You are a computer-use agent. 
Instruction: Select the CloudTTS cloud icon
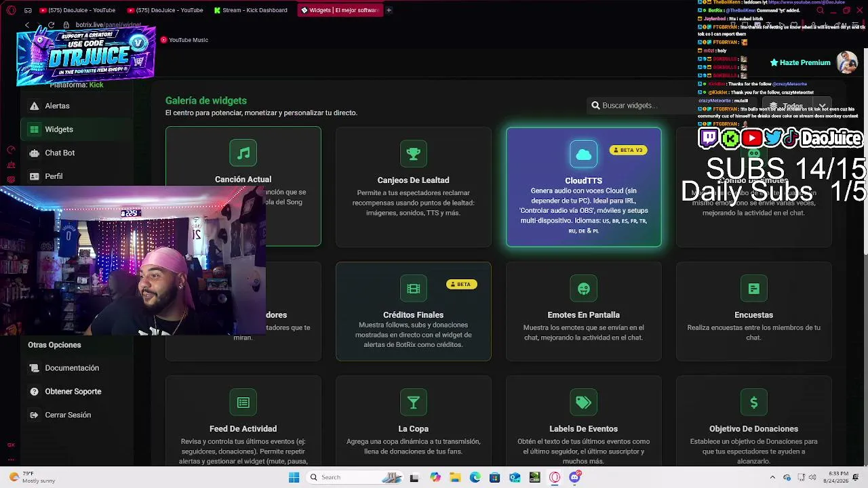[x=583, y=155]
